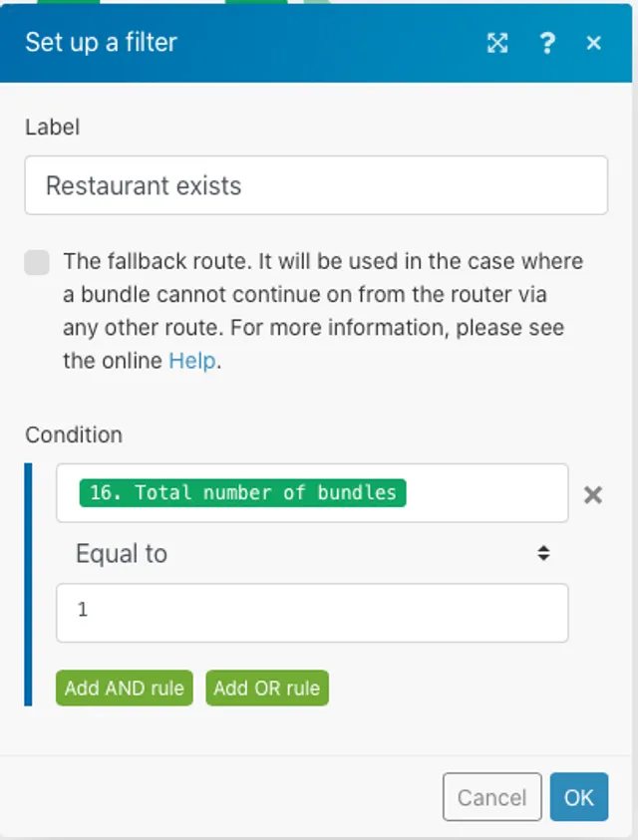Click the value field containing 1

[312, 612]
